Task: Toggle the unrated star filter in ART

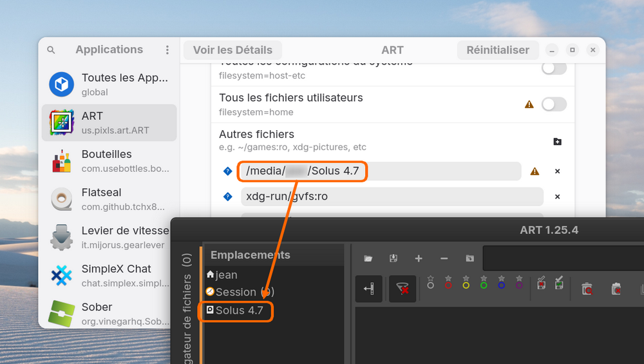Action: pyautogui.click(x=430, y=282)
